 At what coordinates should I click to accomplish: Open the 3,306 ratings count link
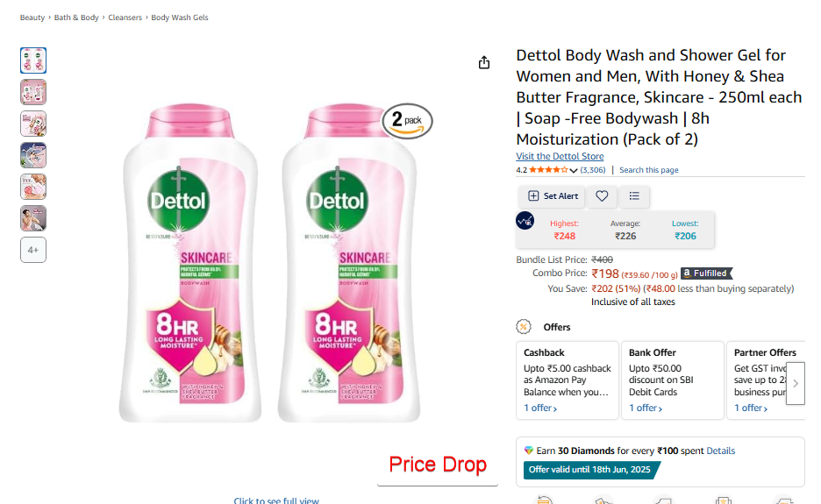tap(593, 170)
